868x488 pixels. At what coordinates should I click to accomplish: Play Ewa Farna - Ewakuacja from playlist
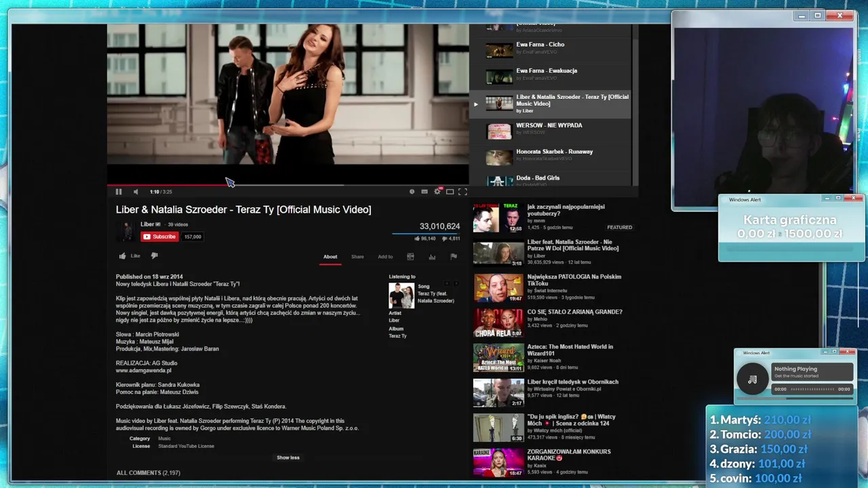pos(547,70)
